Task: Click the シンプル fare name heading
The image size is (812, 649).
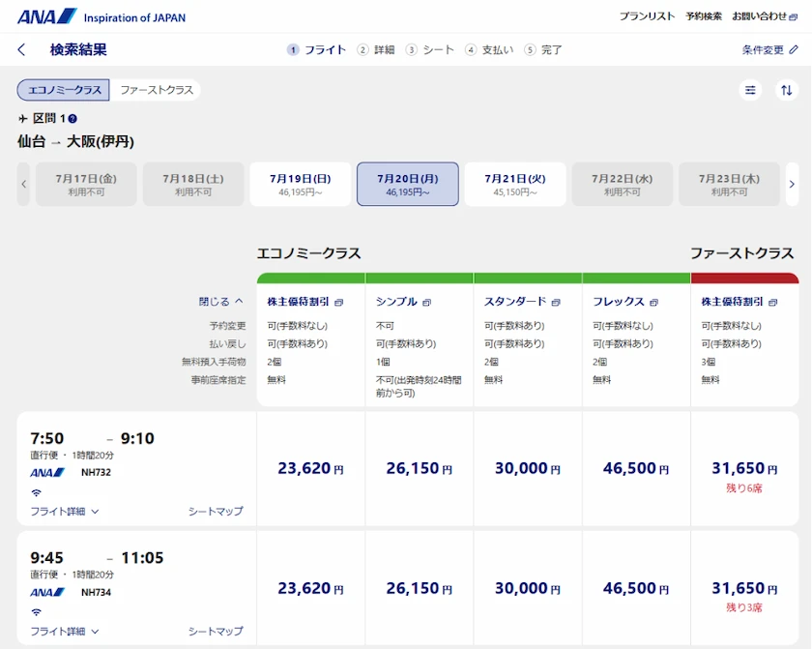Action: [396, 302]
